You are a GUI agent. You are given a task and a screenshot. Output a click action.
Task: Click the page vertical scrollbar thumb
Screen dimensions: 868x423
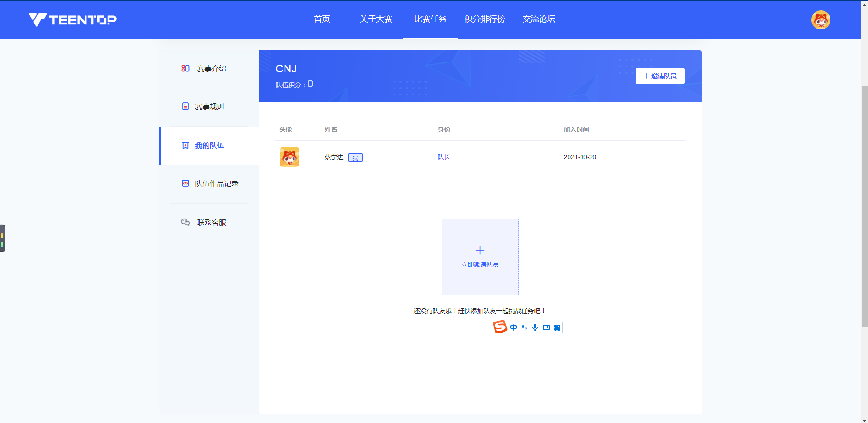(864, 206)
